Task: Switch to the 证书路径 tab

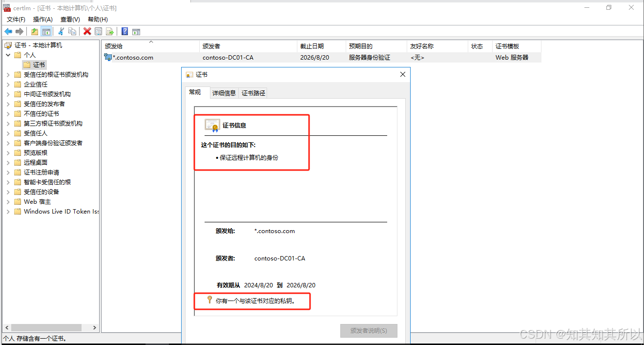Action: pos(253,93)
